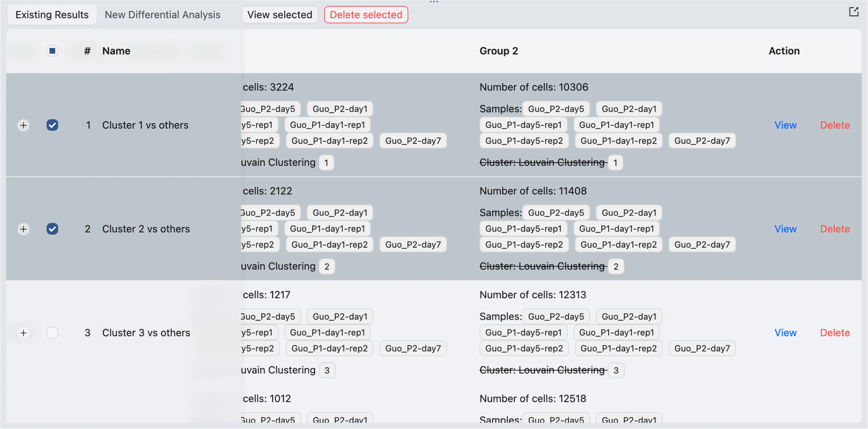This screenshot has height=429, width=868.
Task: Click Guo_P2-day7 tag in row 1 Group 2
Action: 702,141
